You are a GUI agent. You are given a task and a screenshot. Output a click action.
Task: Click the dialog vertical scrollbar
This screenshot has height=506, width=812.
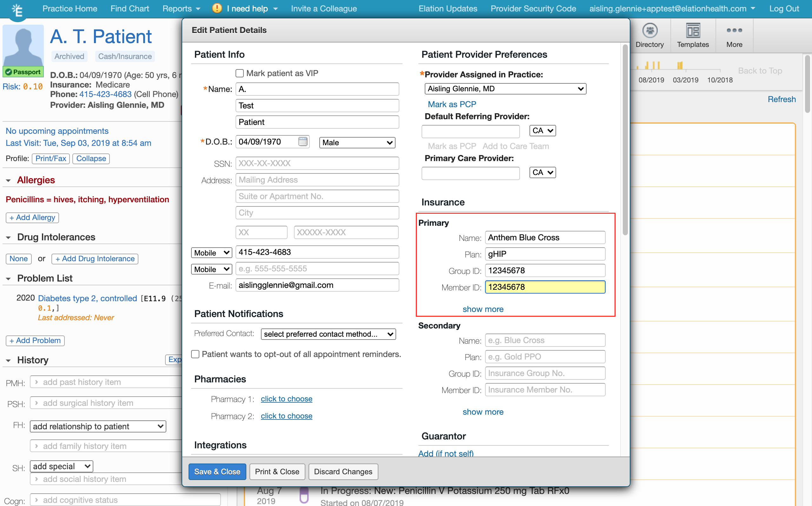(625, 140)
